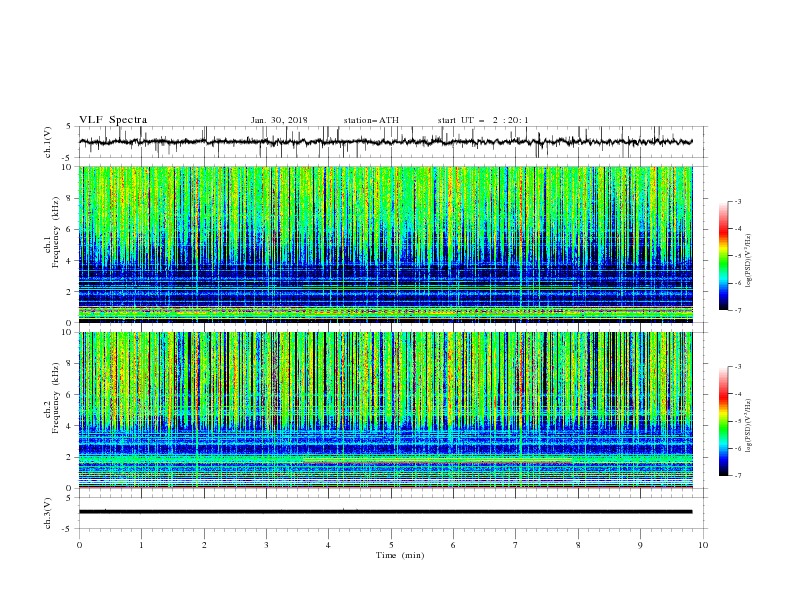Select the "start UT = 2 :20: 1" text
Screen dimensions: 792x612
point(483,120)
